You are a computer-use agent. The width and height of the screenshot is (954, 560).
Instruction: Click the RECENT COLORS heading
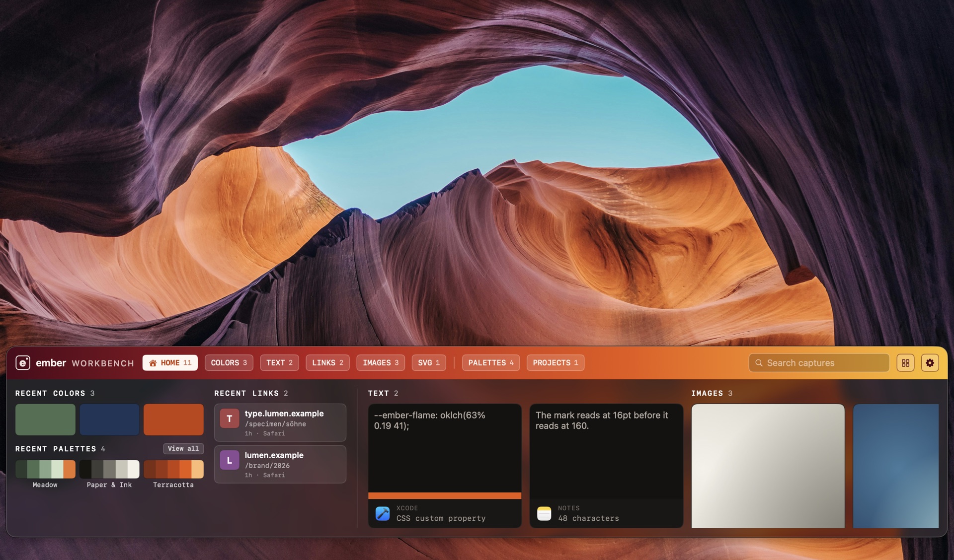(x=50, y=393)
